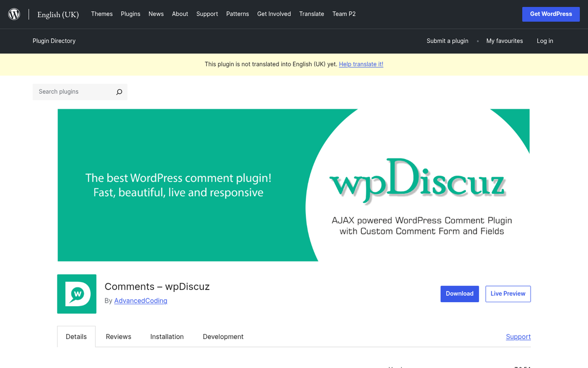The image size is (588, 368).
Task: Open the AdvancedCoding author page
Action: click(x=141, y=301)
